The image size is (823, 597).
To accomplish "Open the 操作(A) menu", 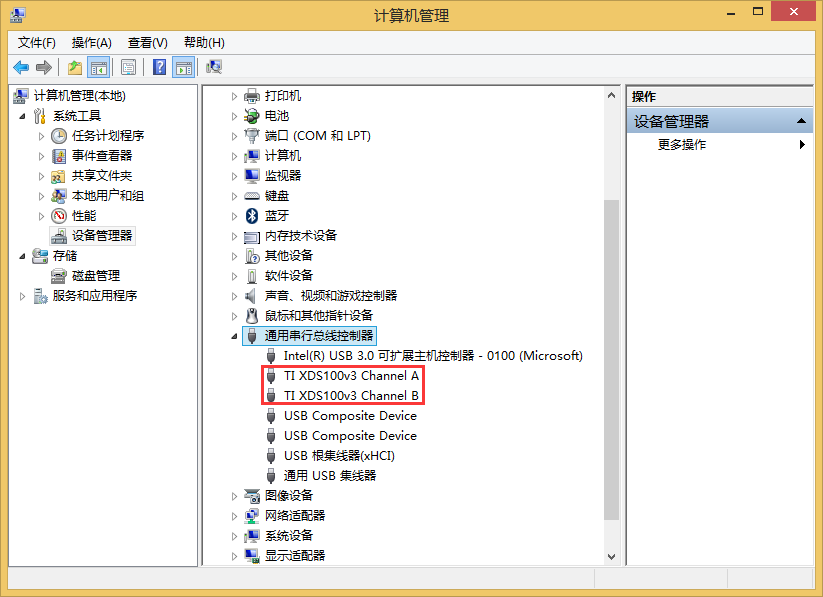I will pos(92,43).
